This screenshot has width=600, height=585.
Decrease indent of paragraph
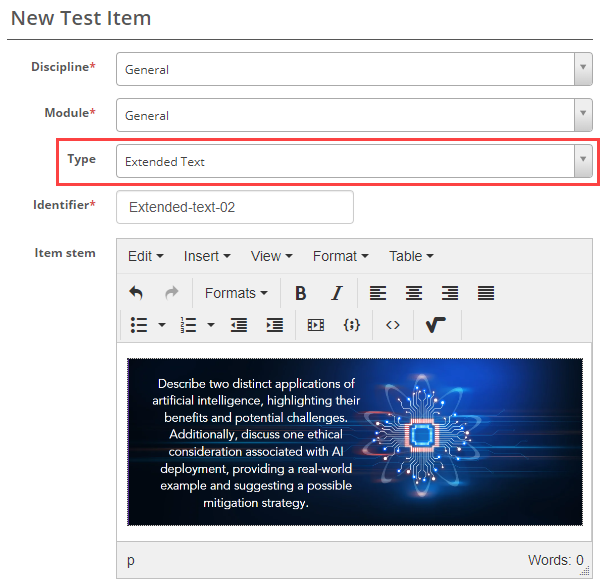pyautogui.click(x=238, y=325)
